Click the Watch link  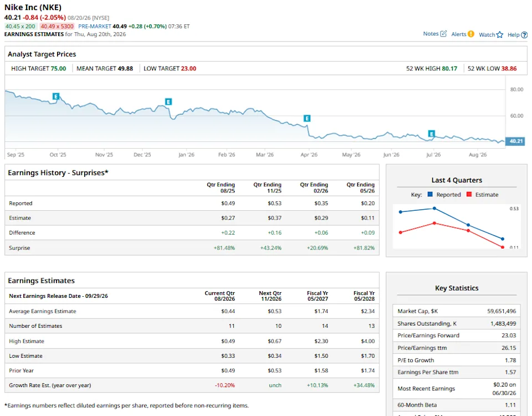tap(487, 34)
